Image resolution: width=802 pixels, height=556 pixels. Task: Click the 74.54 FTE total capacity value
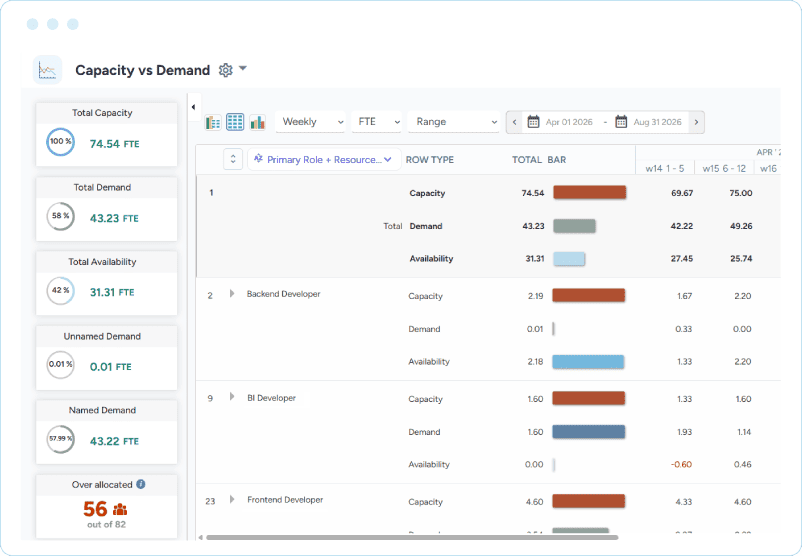click(x=115, y=144)
